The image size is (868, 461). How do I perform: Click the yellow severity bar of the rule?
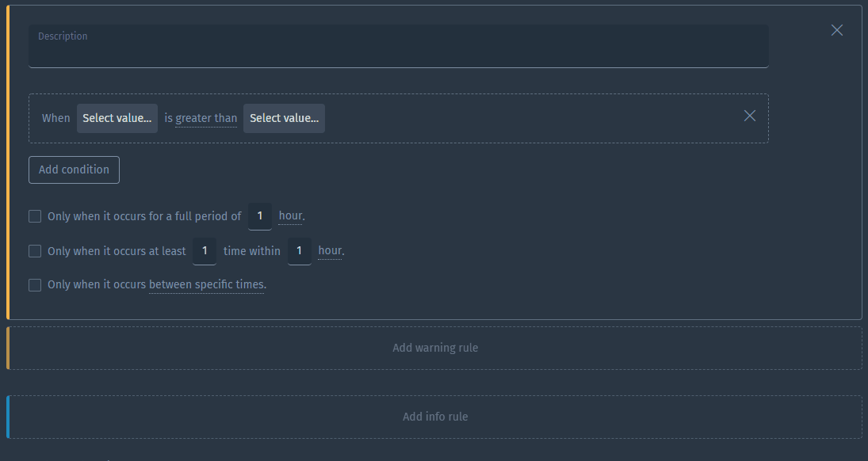(7, 158)
